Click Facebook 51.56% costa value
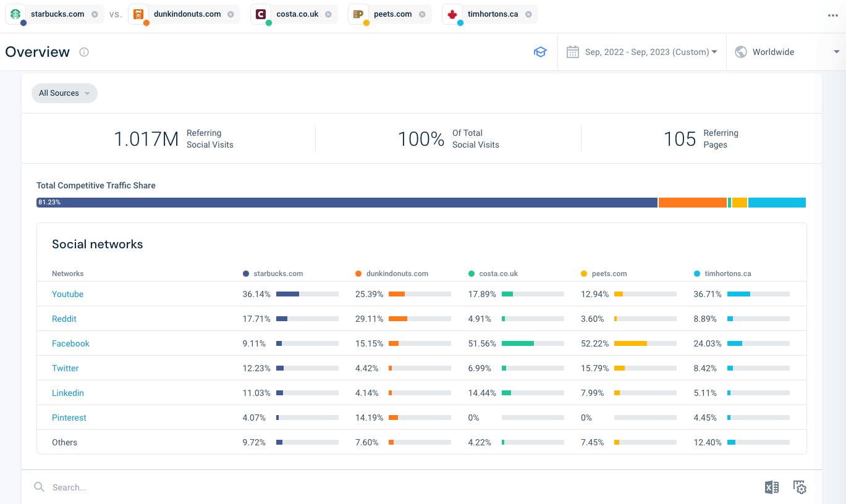 482,343
